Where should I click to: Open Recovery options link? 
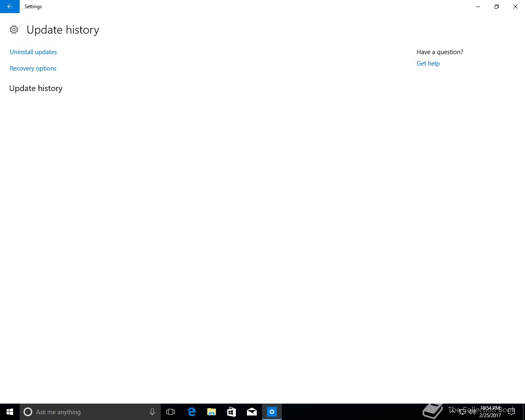pos(33,68)
